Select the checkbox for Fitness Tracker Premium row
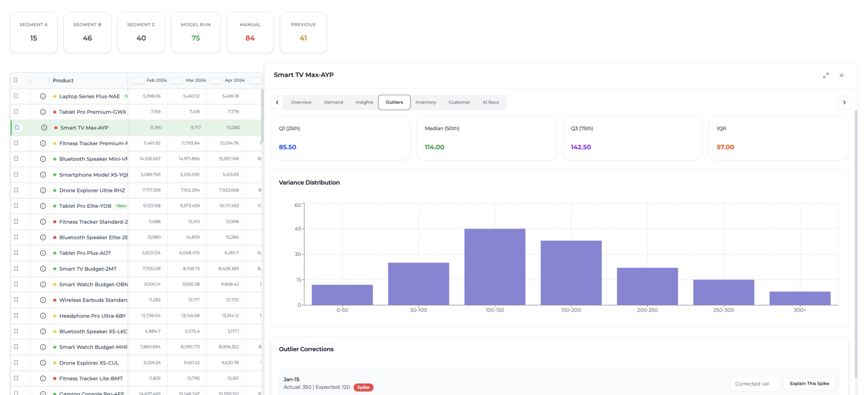This screenshot has height=395, width=868. [x=16, y=143]
